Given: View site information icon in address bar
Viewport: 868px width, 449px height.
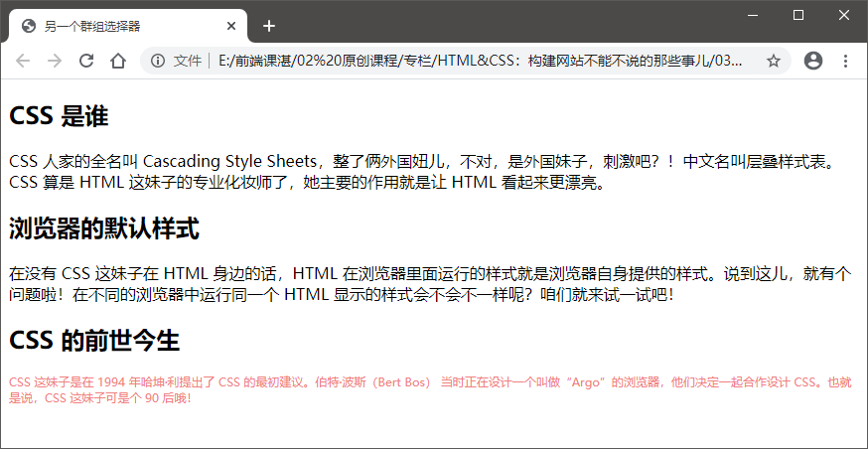Looking at the screenshot, I should tap(158, 61).
